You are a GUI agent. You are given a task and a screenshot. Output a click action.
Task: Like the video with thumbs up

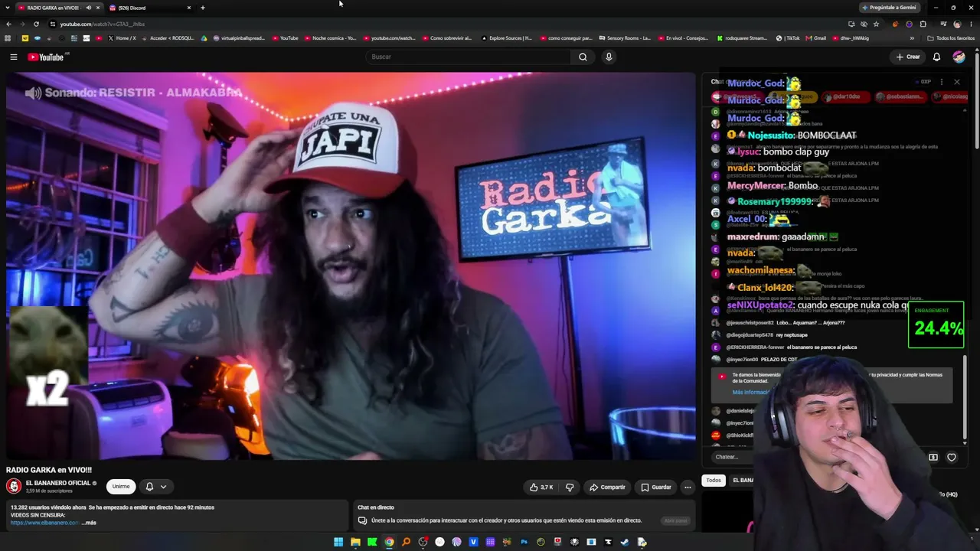coord(541,487)
